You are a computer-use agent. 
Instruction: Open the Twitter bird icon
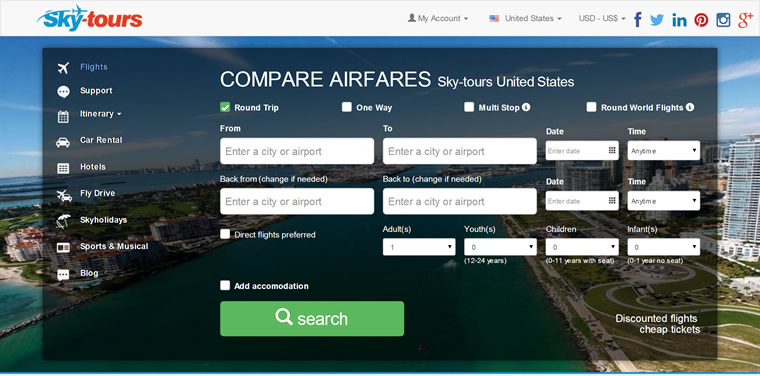(657, 20)
